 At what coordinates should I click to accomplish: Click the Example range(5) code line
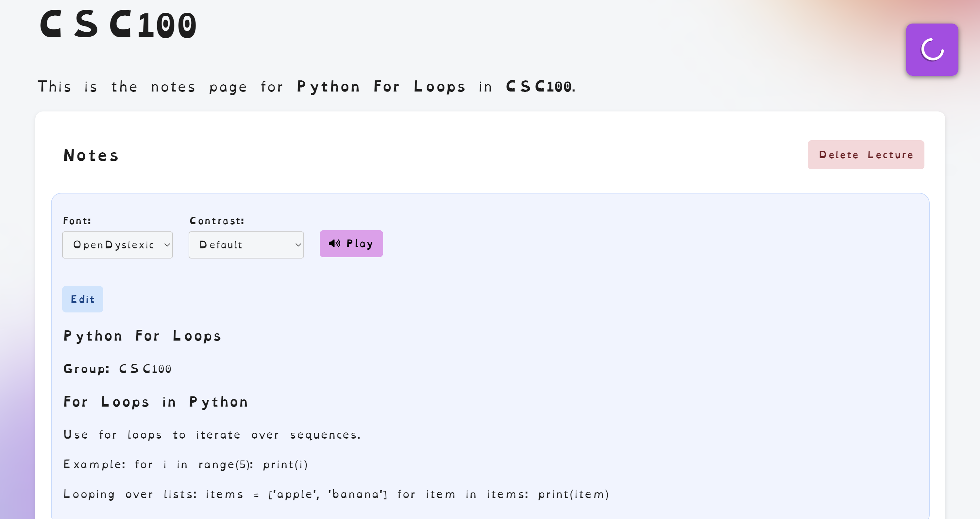(x=185, y=465)
